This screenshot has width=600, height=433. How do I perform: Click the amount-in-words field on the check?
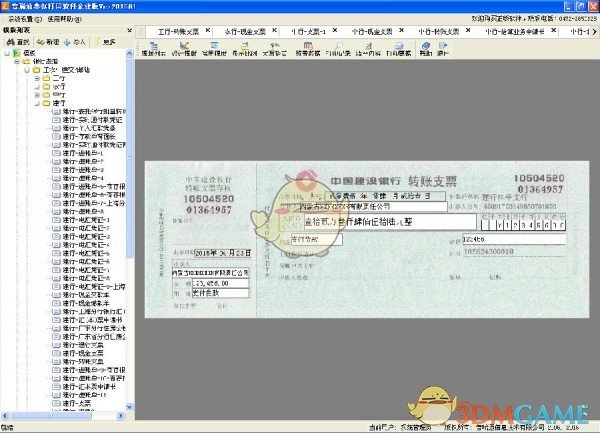tap(390, 221)
